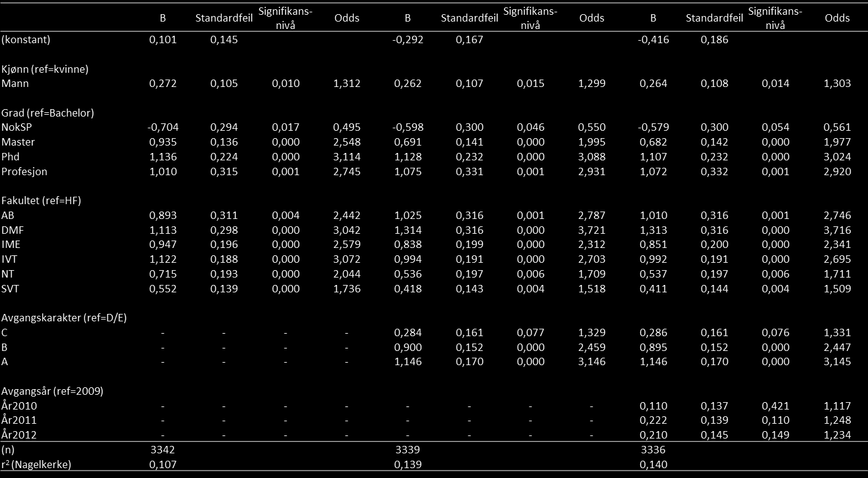Click the standard error "0,186"

[714, 40]
